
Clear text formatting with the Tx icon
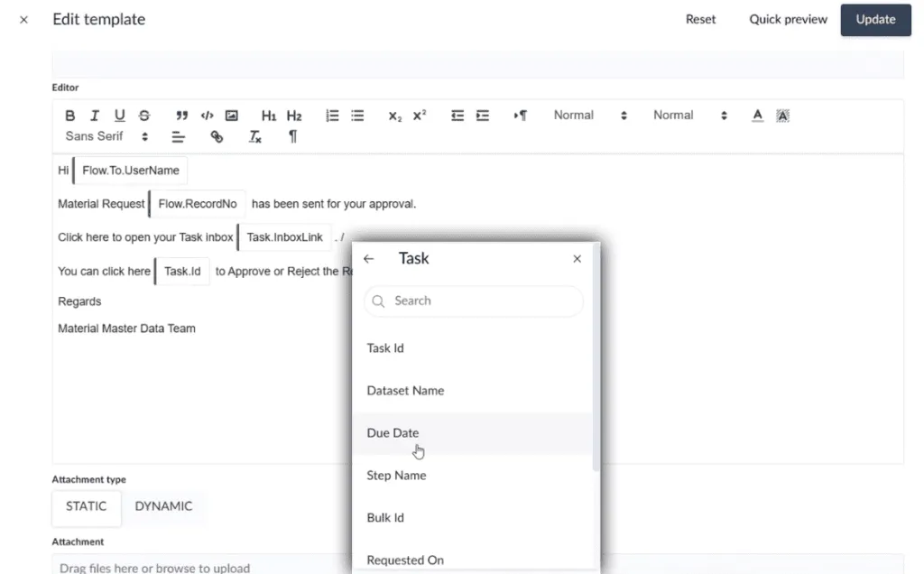[255, 137]
